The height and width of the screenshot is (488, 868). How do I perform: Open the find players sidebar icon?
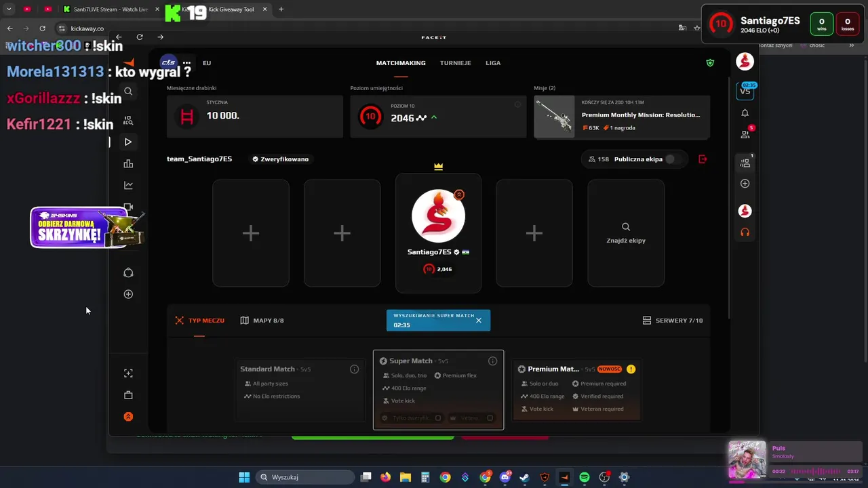coord(128,121)
